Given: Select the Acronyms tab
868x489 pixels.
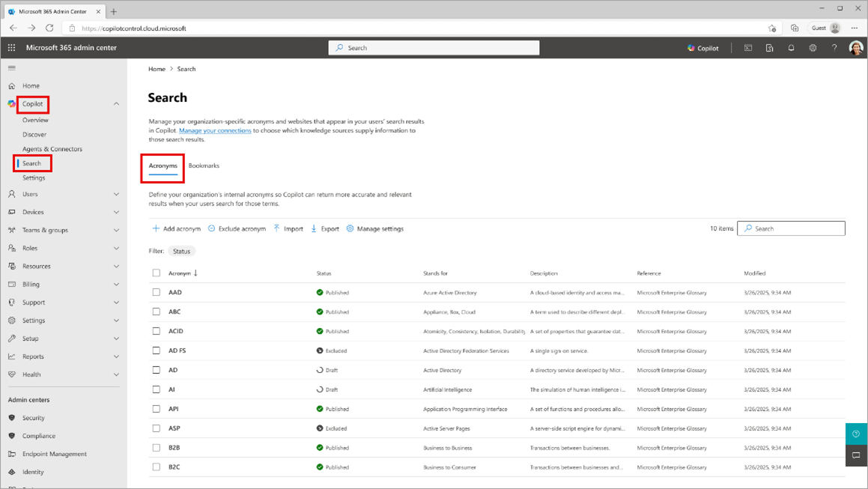Looking at the screenshot, I should point(163,165).
